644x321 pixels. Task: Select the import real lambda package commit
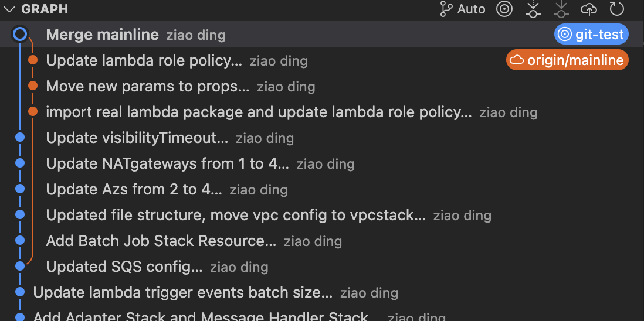(x=322, y=112)
